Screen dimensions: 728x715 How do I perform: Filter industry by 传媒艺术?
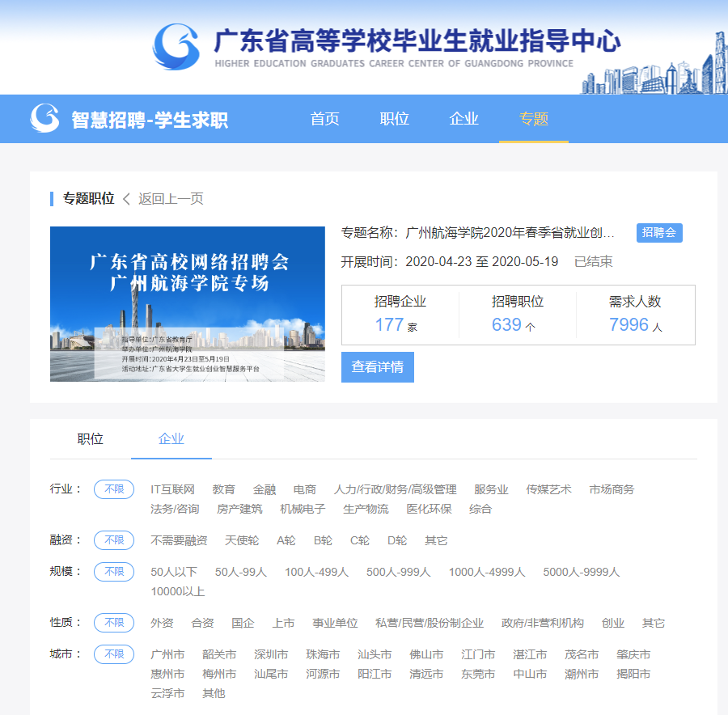[548, 490]
